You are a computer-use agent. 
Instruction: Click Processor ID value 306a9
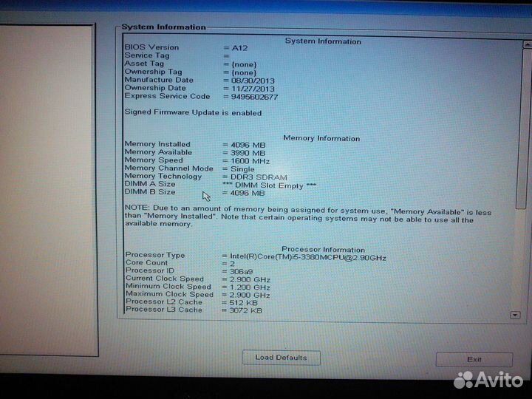point(241,271)
